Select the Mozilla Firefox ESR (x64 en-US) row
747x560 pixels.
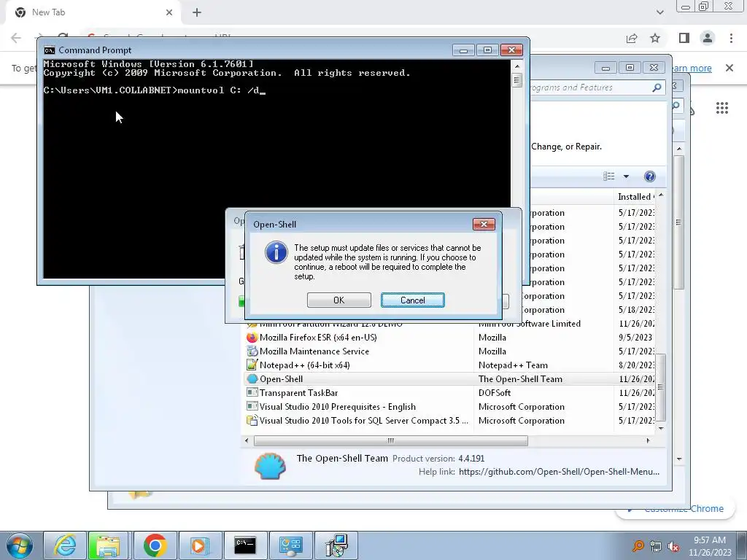pyautogui.click(x=449, y=337)
